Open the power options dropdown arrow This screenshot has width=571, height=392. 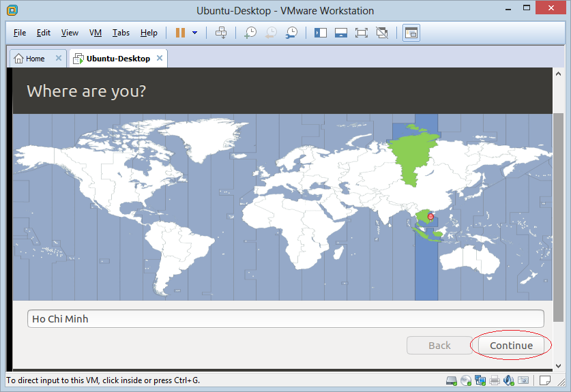coord(195,33)
